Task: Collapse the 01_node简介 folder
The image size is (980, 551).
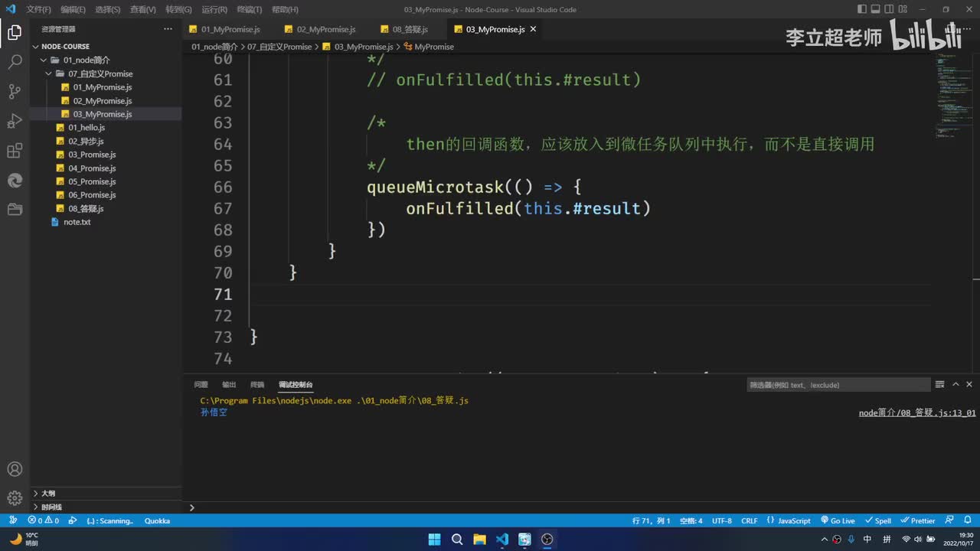Action: tap(106, 60)
